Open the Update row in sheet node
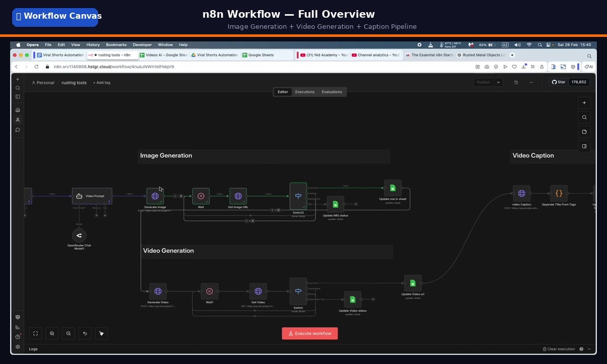 click(393, 188)
